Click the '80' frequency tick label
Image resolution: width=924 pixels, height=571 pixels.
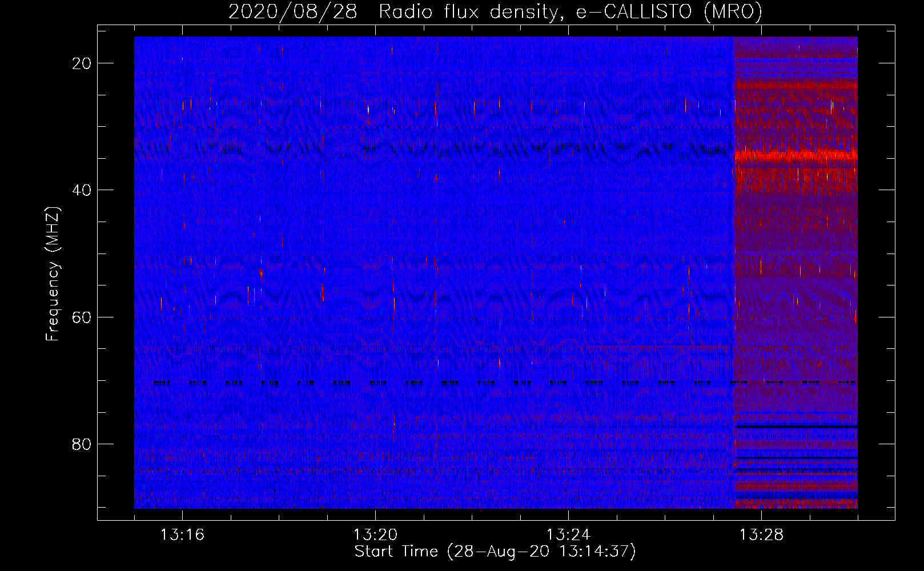pos(82,444)
